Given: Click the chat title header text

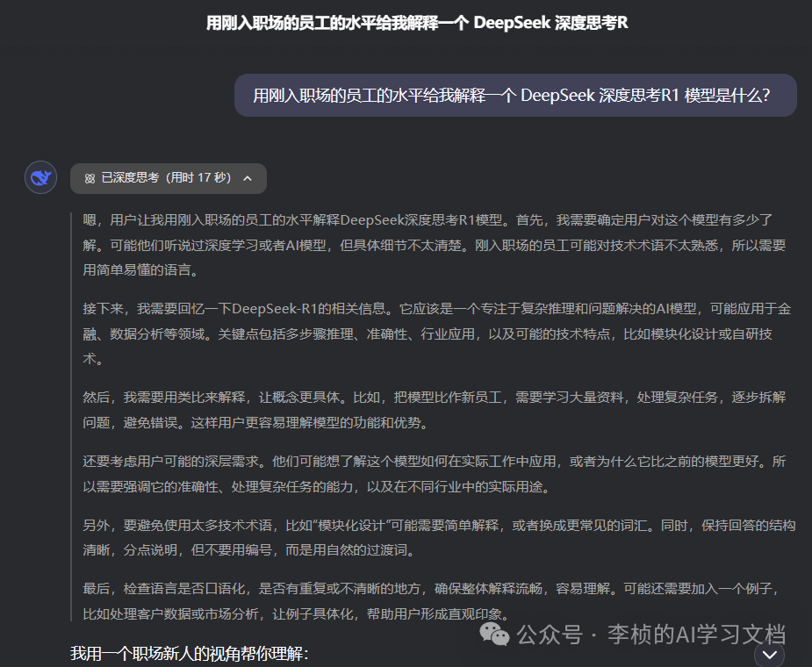Looking at the screenshot, I should tap(417, 23).
